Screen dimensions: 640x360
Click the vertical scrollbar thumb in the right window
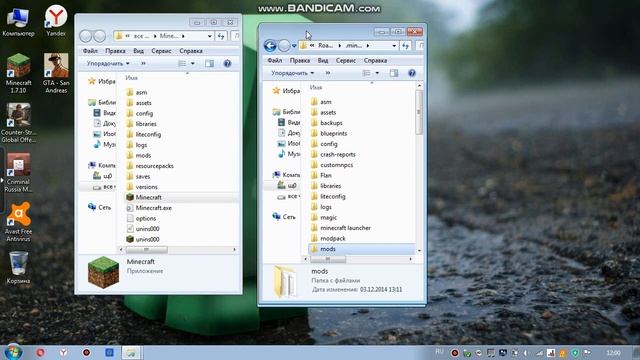(419, 112)
